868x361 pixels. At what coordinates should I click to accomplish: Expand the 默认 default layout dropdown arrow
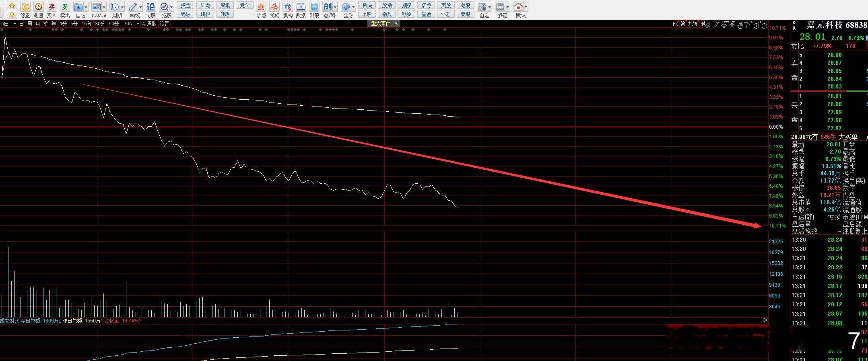[x=526, y=7]
